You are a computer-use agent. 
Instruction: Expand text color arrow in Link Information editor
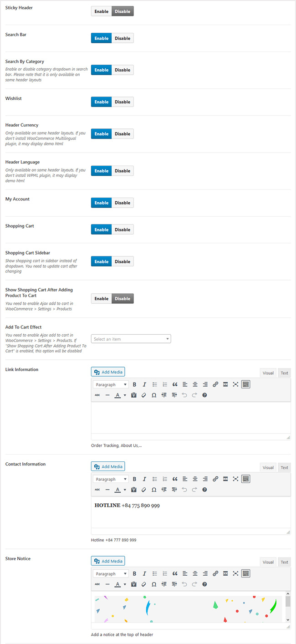point(125,395)
